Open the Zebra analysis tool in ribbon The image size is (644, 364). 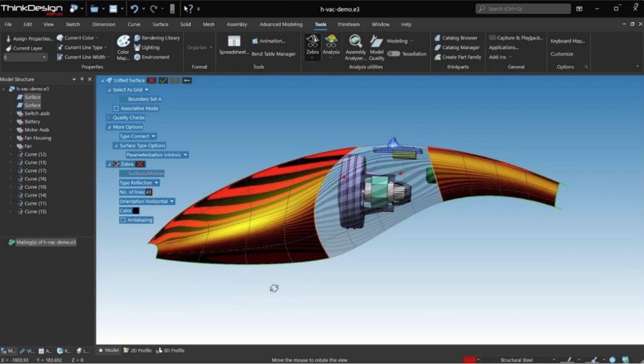[312, 45]
